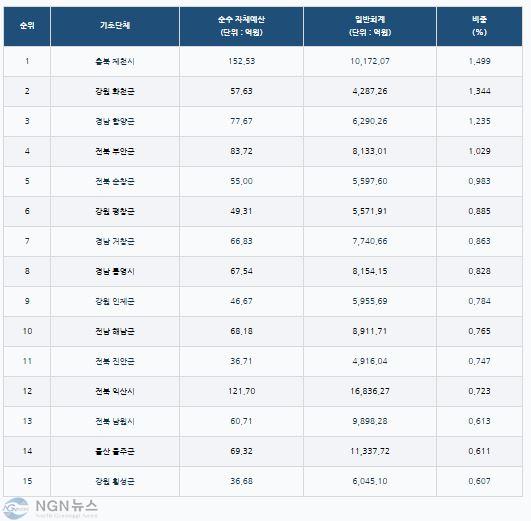Click the ratio value 1,235
Viewport: 531px width, 521px height.
[x=480, y=121]
